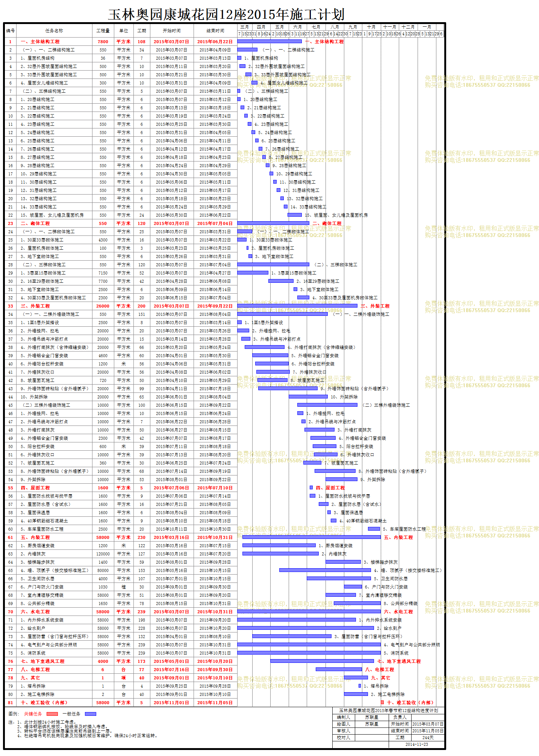This screenshot has width=539, height=756.
Task: Select task name 1、3层至15层砌体施工 in table
Action: tap(43, 273)
